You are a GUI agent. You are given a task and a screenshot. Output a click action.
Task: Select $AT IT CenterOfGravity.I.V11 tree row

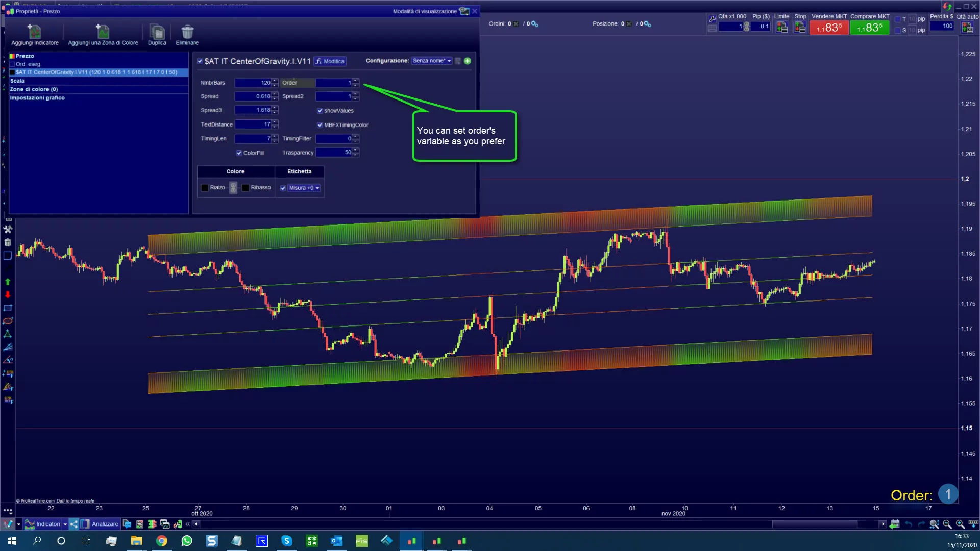point(99,72)
